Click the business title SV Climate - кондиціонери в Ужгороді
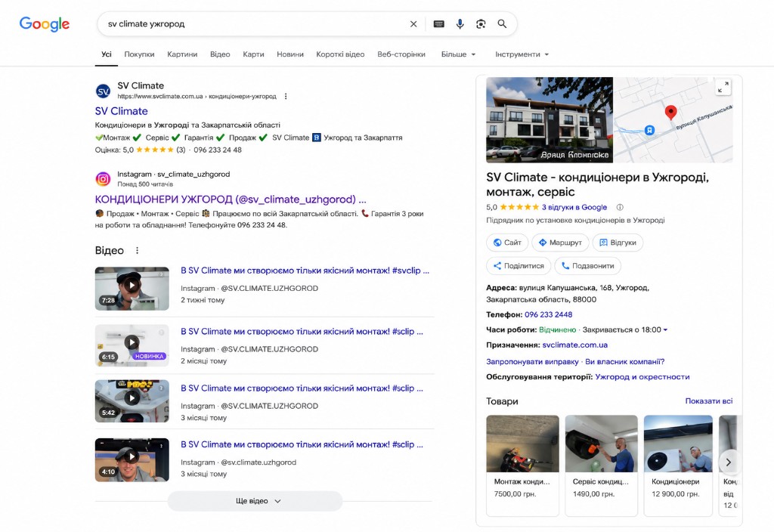Screen dimensions: 774x532 (x=597, y=184)
